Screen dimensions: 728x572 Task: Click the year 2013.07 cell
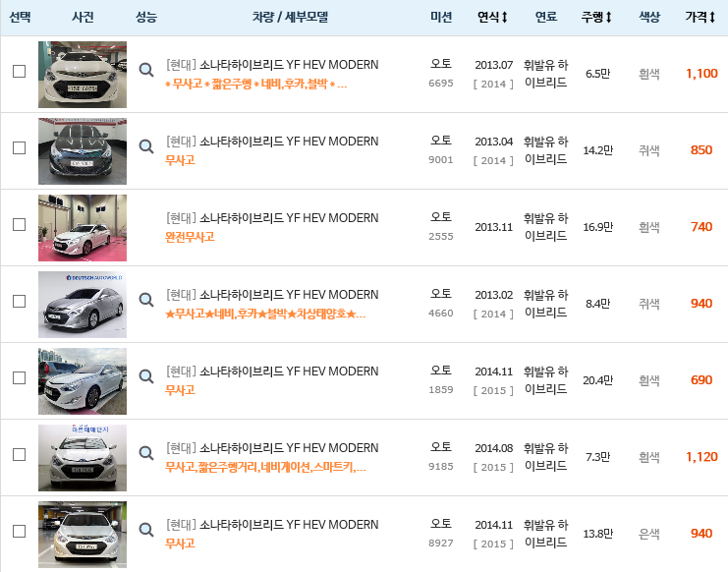(493, 65)
